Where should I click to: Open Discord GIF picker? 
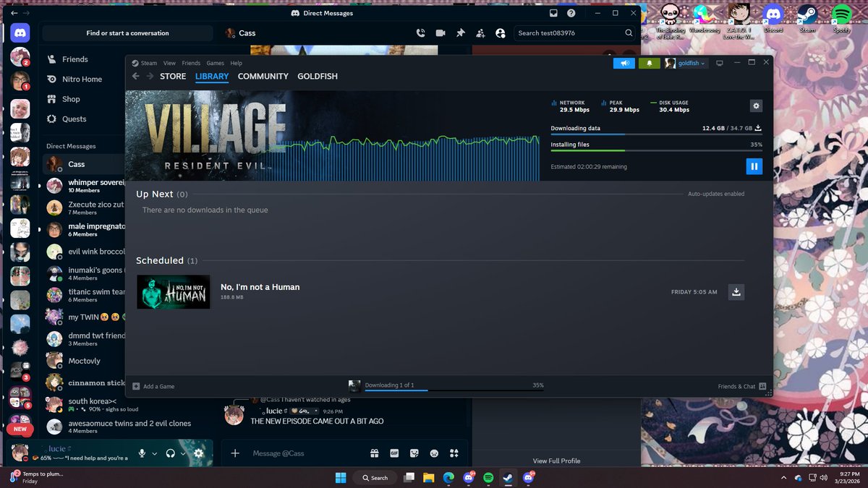[x=394, y=453]
